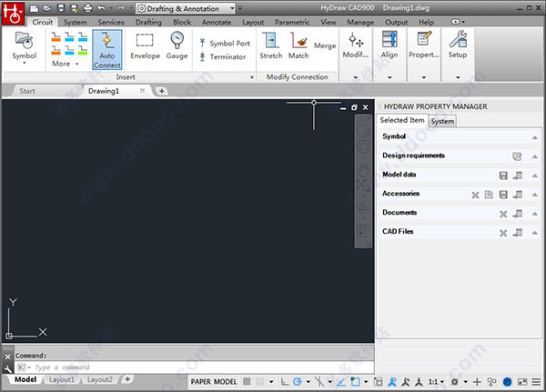Select the Stretch connection tool
Image resolution: width=546 pixels, height=392 pixels.
pos(271,46)
